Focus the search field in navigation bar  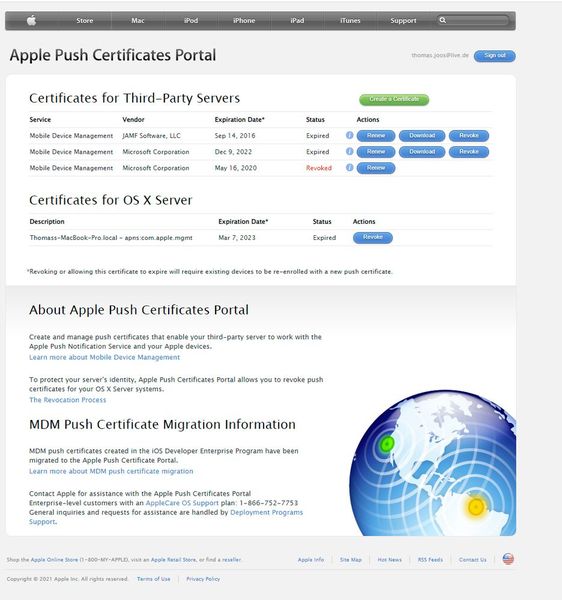click(x=473, y=20)
